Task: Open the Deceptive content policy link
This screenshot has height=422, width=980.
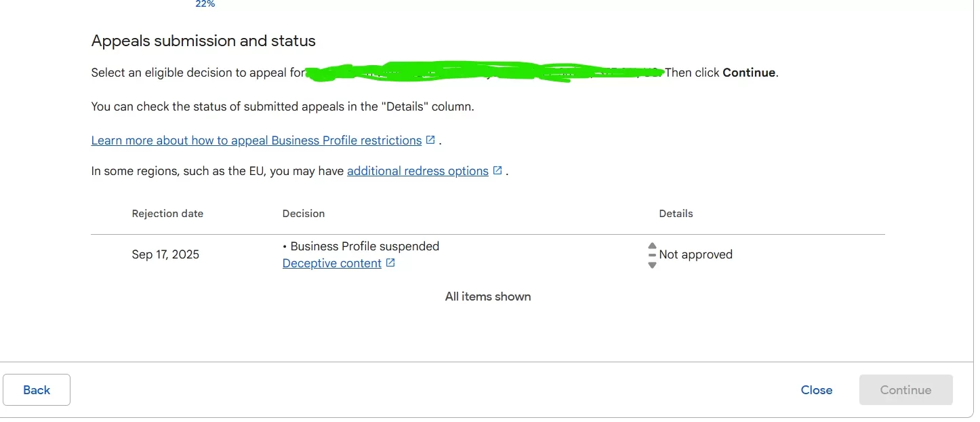Action: click(331, 263)
